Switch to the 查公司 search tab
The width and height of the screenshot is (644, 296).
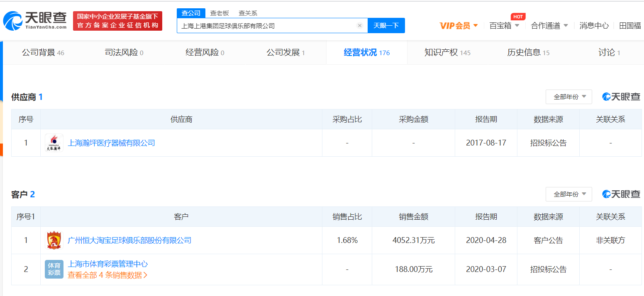coord(191,13)
